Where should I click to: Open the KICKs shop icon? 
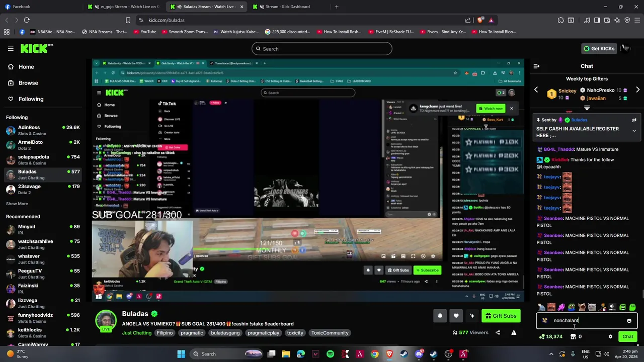pos(573,336)
